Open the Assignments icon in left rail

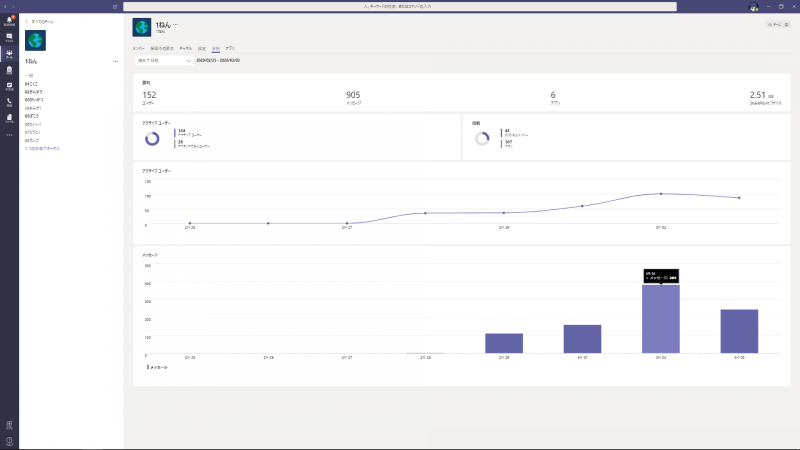[x=9, y=70]
